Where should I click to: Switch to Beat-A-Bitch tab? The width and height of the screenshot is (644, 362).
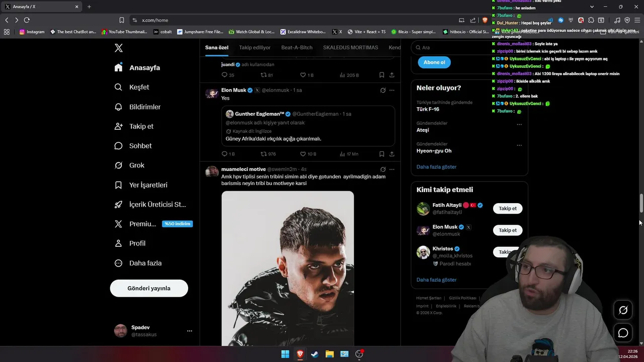tap(297, 47)
